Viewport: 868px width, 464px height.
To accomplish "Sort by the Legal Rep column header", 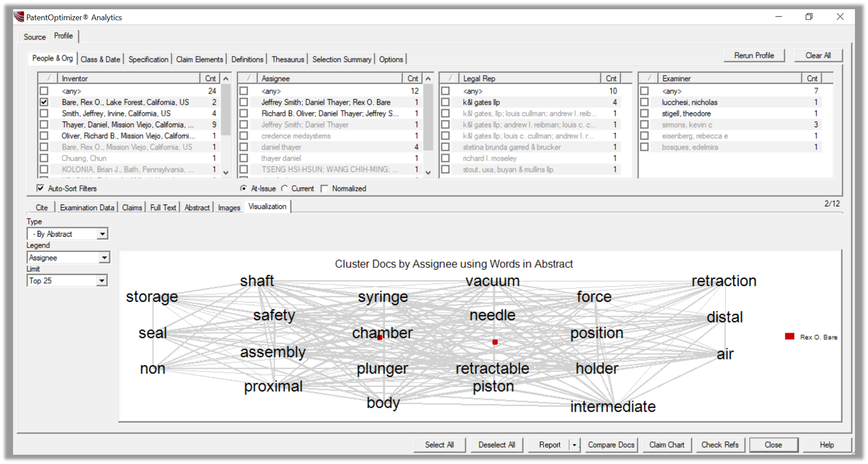I will pos(530,79).
